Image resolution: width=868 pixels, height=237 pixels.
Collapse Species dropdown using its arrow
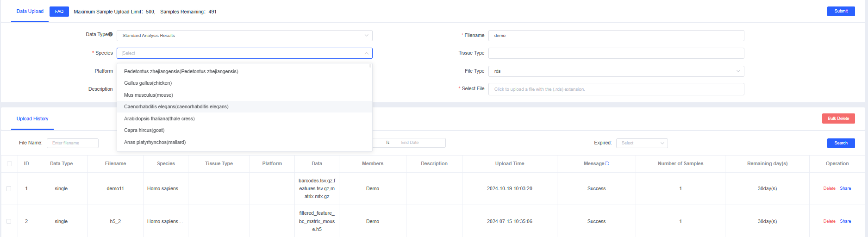(366, 53)
